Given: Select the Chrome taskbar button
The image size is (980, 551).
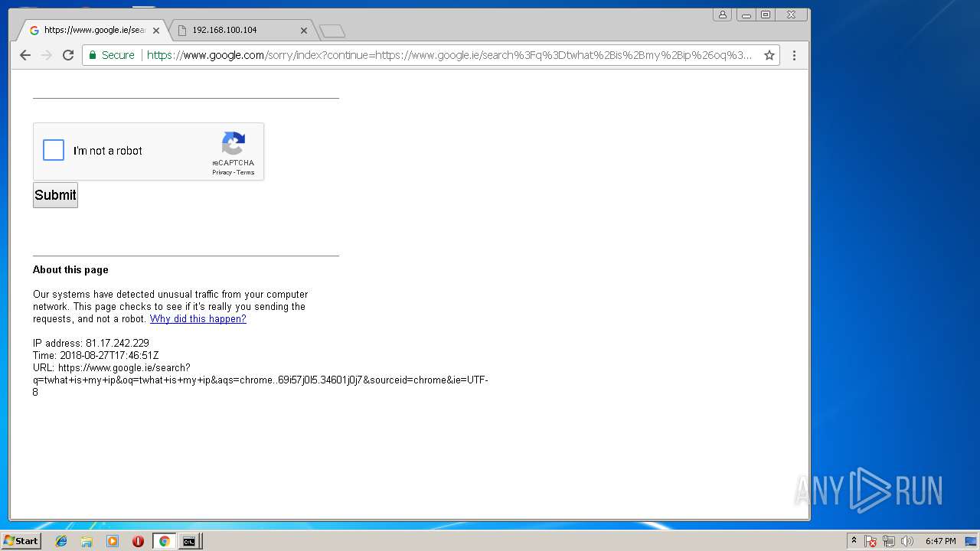Looking at the screenshot, I should pos(164,541).
